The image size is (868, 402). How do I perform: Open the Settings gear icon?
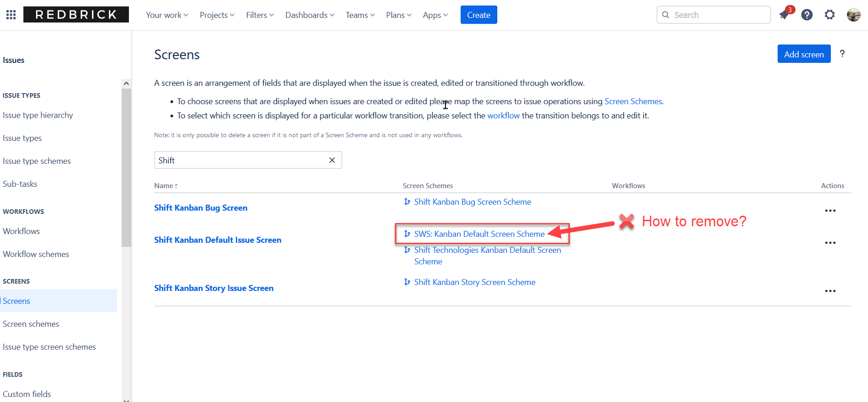click(x=829, y=15)
